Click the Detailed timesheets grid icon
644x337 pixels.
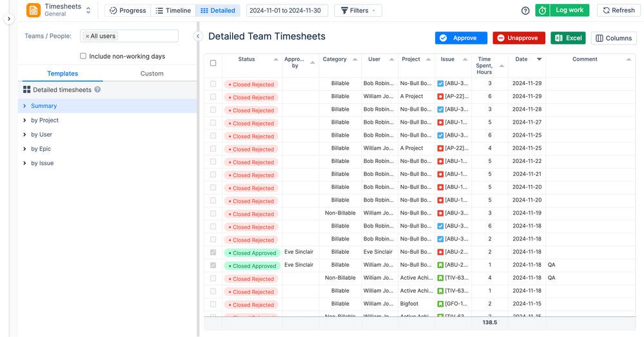pos(26,90)
